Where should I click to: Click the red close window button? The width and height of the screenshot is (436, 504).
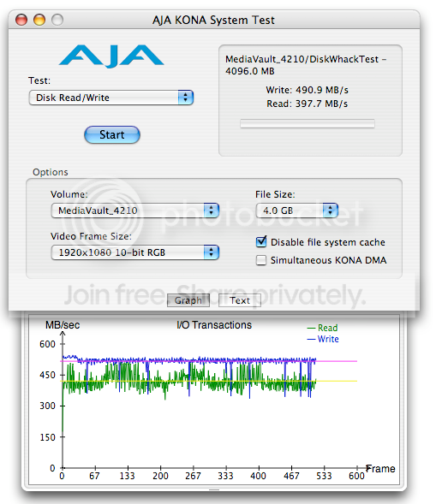pyautogui.click(x=21, y=20)
